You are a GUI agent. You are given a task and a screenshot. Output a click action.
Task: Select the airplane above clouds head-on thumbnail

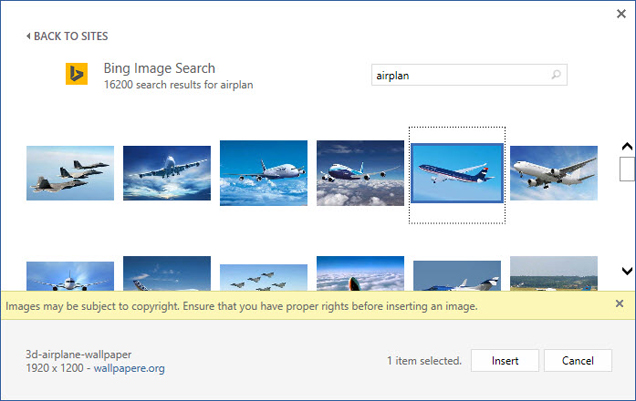click(x=167, y=173)
